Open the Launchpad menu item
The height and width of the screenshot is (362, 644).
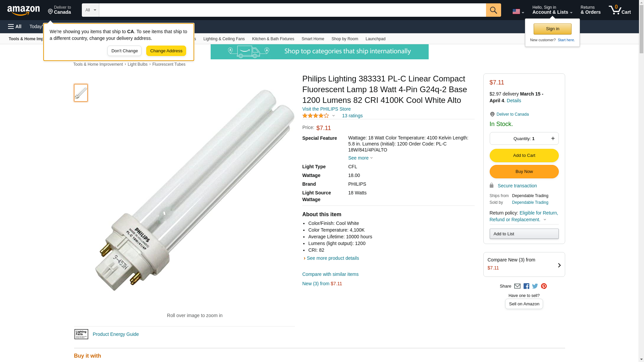(x=375, y=39)
